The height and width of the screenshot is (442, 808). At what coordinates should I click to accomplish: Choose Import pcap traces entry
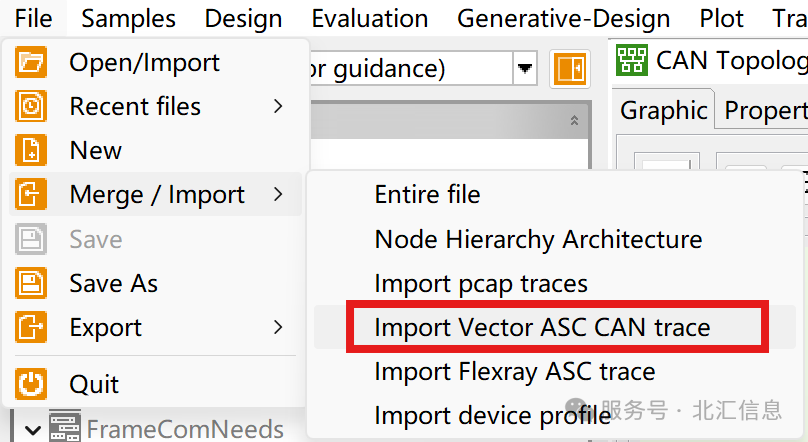tap(481, 284)
